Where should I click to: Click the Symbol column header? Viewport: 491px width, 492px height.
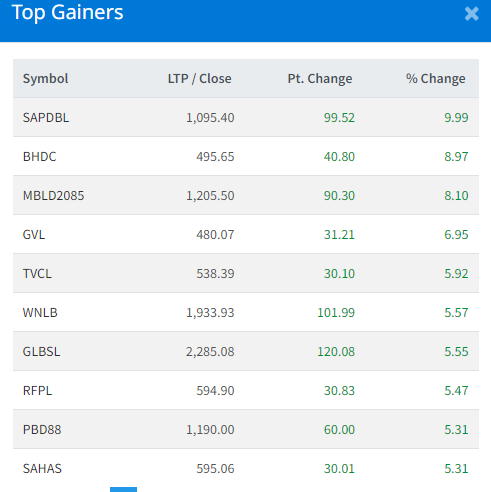pyautogui.click(x=45, y=79)
